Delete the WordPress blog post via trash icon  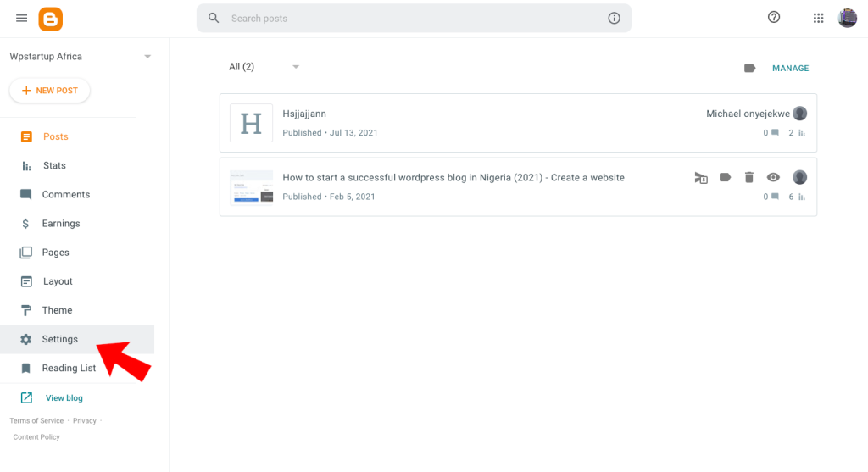(748, 177)
